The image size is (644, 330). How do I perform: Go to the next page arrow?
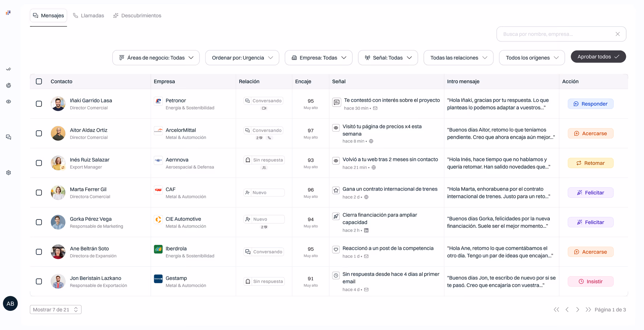578,310
